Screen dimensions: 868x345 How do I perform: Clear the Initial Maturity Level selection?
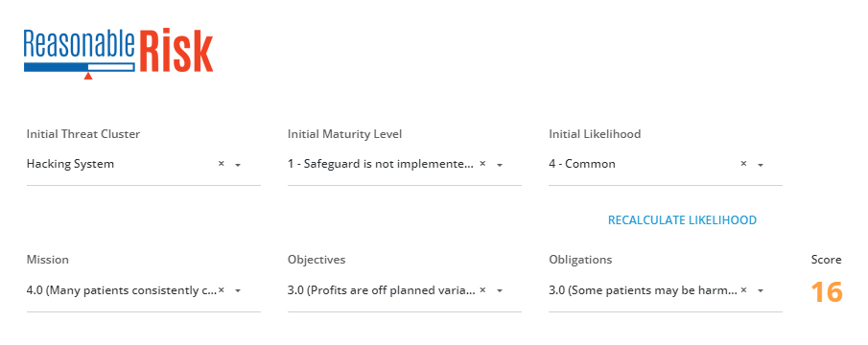(x=482, y=164)
